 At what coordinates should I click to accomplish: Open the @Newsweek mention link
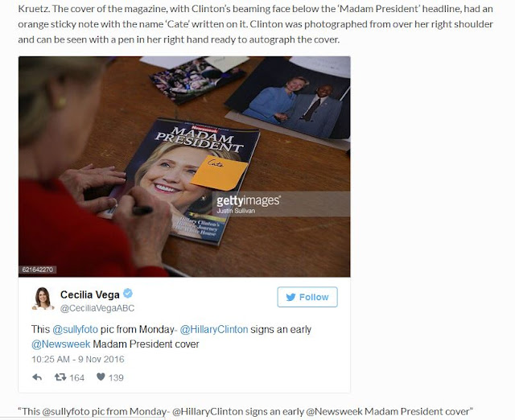point(61,344)
